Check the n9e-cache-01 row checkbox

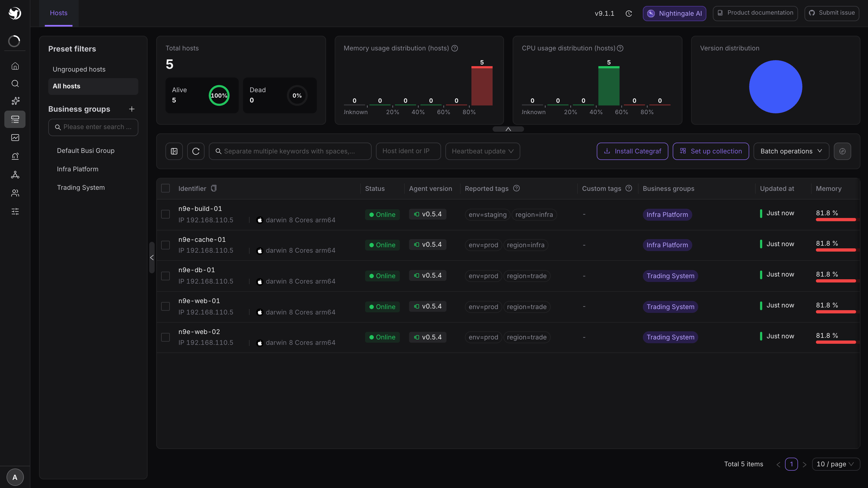click(165, 245)
